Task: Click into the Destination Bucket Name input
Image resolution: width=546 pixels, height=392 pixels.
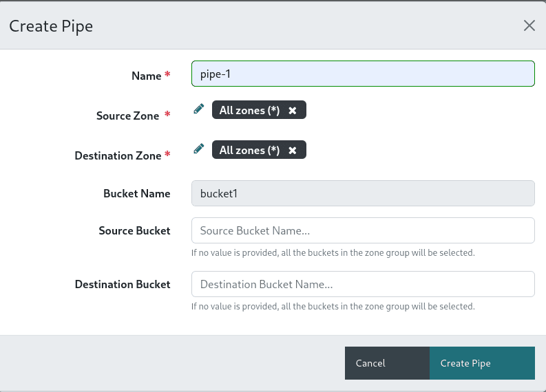Action: [363, 284]
